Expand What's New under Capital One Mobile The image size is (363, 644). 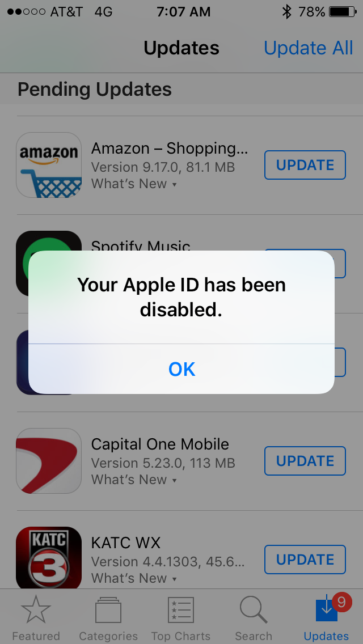134,479
